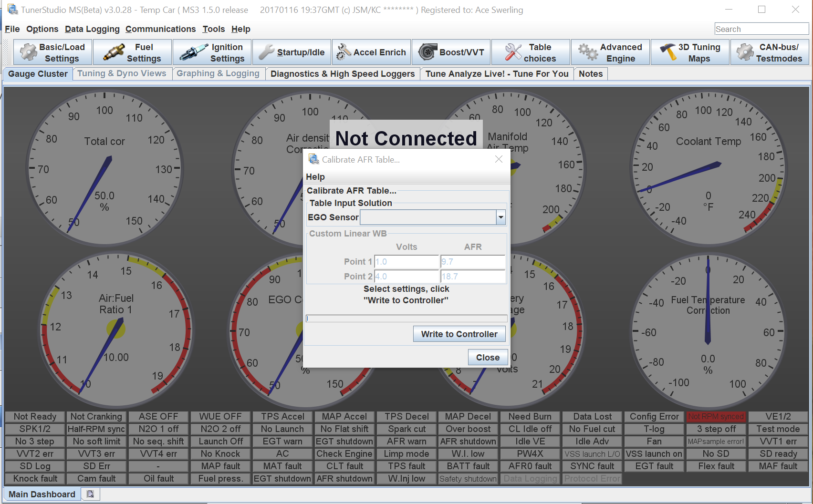Open Startup/Idle wrench toolbar button
This screenshot has width=813, height=504.
pos(292,52)
